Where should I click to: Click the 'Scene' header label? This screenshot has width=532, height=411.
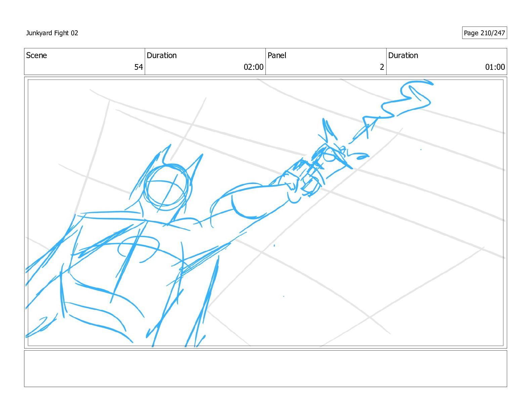pos(37,55)
